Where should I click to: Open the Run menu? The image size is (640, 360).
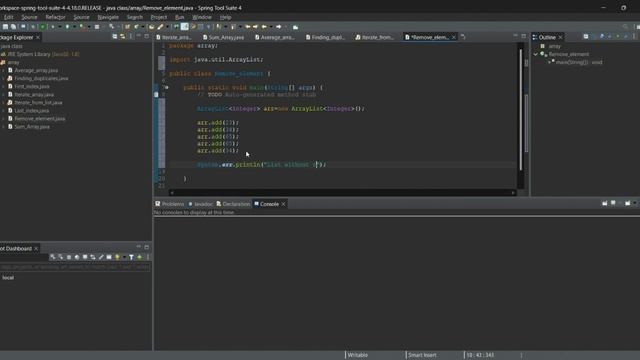180,17
